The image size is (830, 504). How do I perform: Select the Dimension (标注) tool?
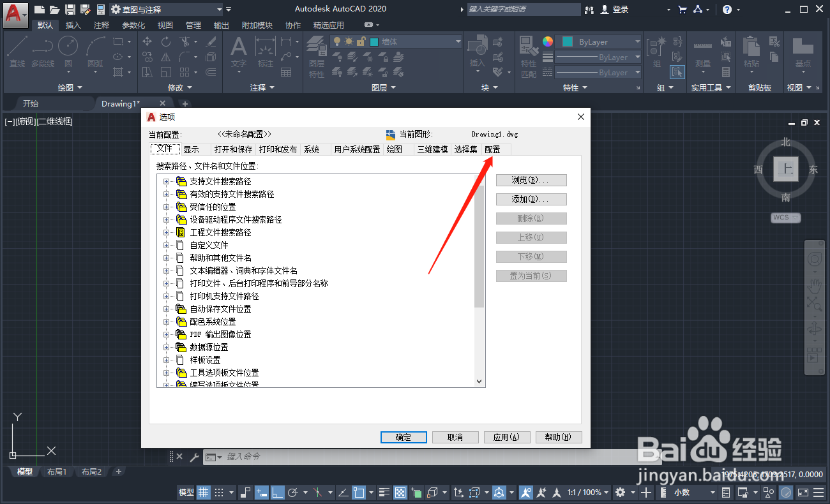[266, 52]
